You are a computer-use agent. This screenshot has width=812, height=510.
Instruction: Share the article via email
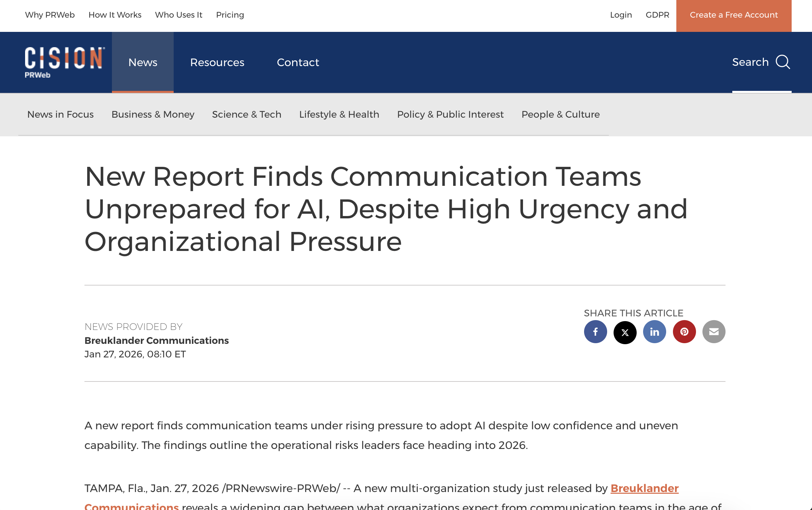[x=714, y=332]
